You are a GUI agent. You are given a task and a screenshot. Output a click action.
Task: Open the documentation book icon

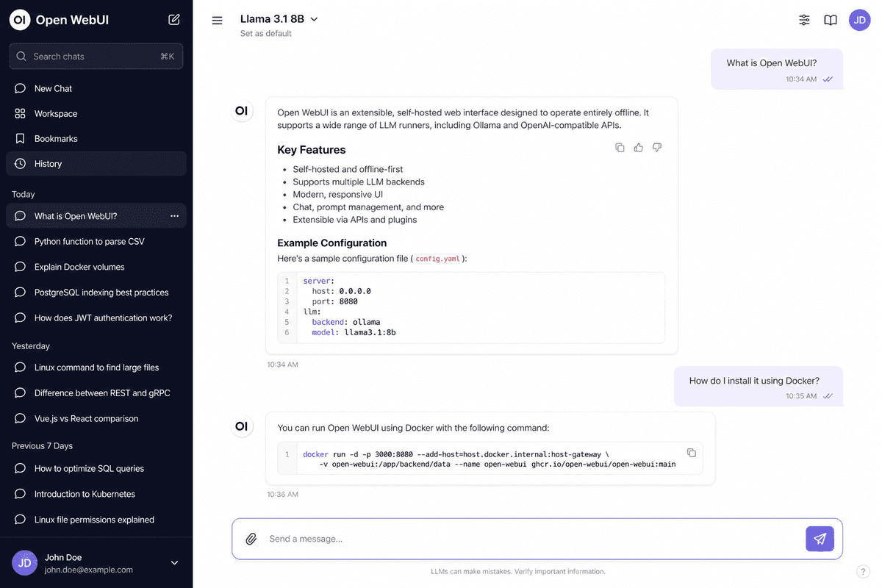tap(831, 20)
